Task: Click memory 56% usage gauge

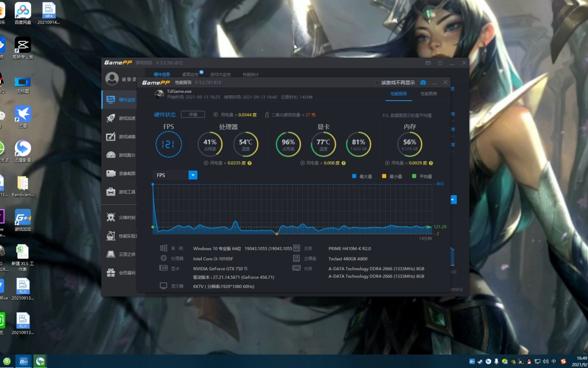Action: pos(410,144)
